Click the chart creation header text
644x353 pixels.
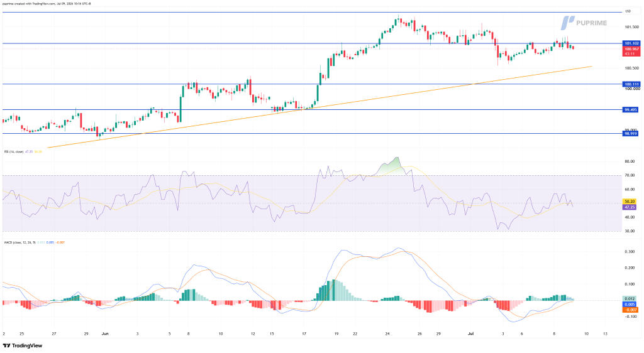pos(47,4)
